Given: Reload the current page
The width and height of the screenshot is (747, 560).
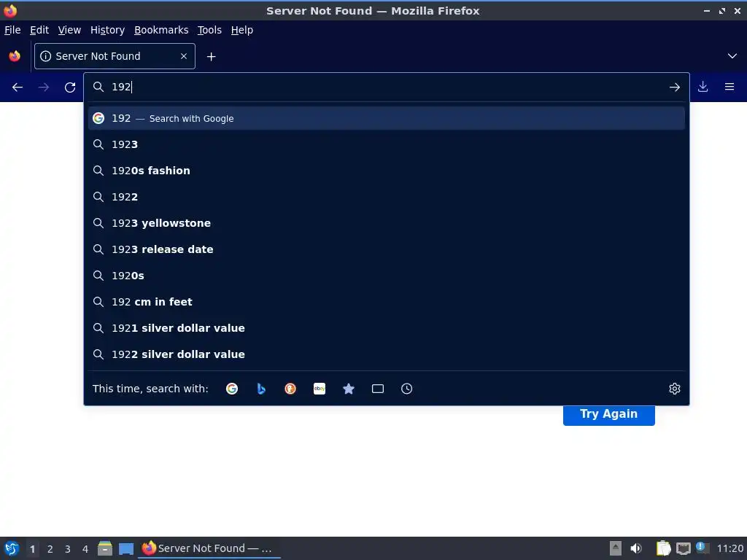Looking at the screenshot, I should point(70,87).
